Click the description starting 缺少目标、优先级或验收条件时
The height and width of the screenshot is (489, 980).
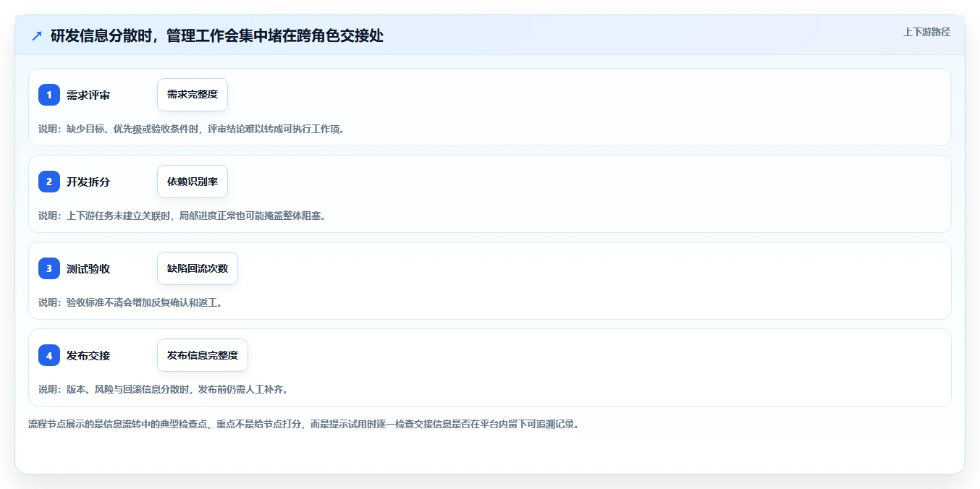(192, 129)
